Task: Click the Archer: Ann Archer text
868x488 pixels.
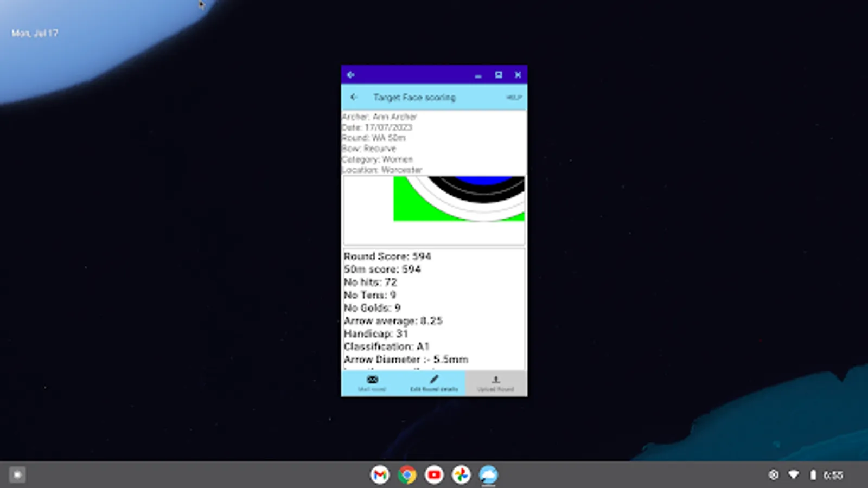Action: click(379, 117)
